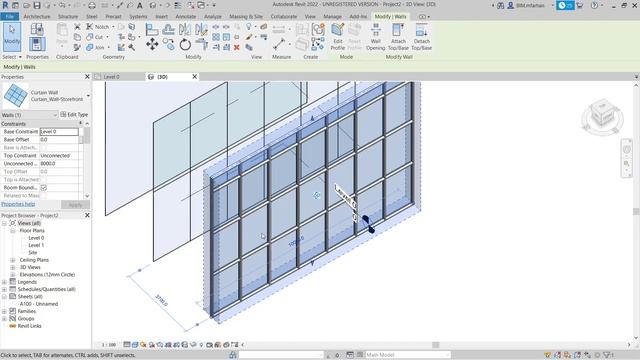The width and height of the screenshot is (640, 360).
Task: Select sheet A100 - Unnamed
Action: click(39, 304)
